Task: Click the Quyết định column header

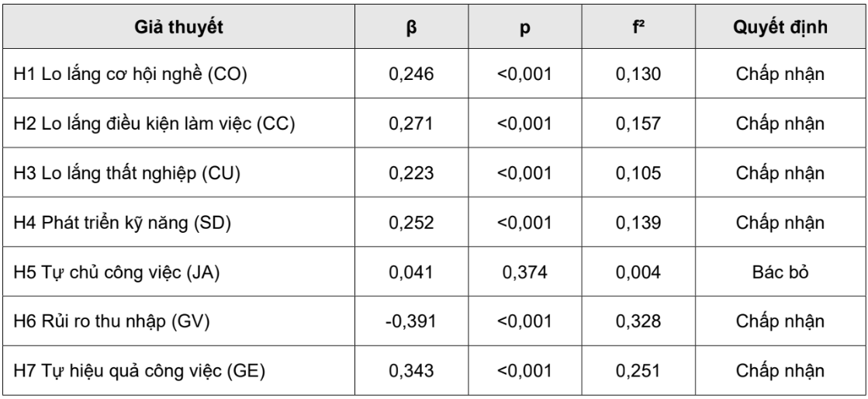Action: tap(780, 26)
